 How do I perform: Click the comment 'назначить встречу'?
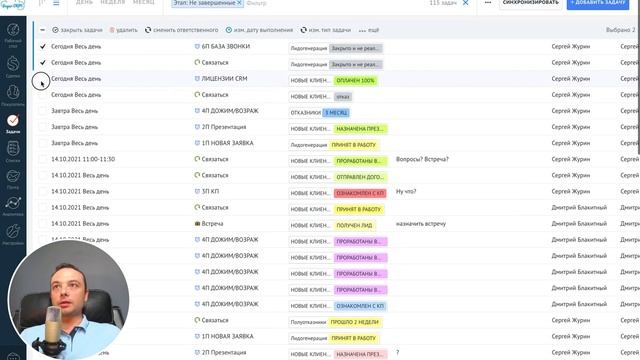[421, 224]
